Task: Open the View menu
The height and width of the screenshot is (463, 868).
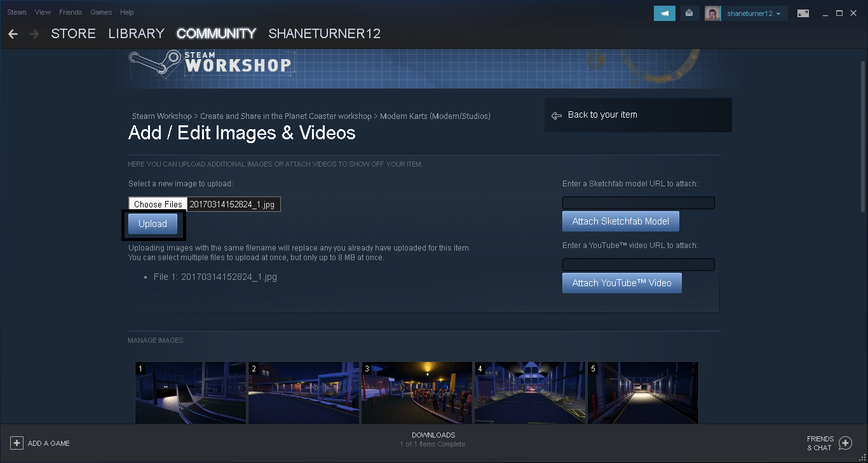Action: point(43,12)
